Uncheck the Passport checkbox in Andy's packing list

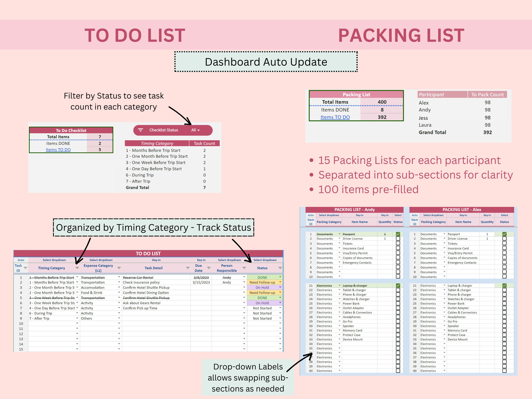[398, 234]
